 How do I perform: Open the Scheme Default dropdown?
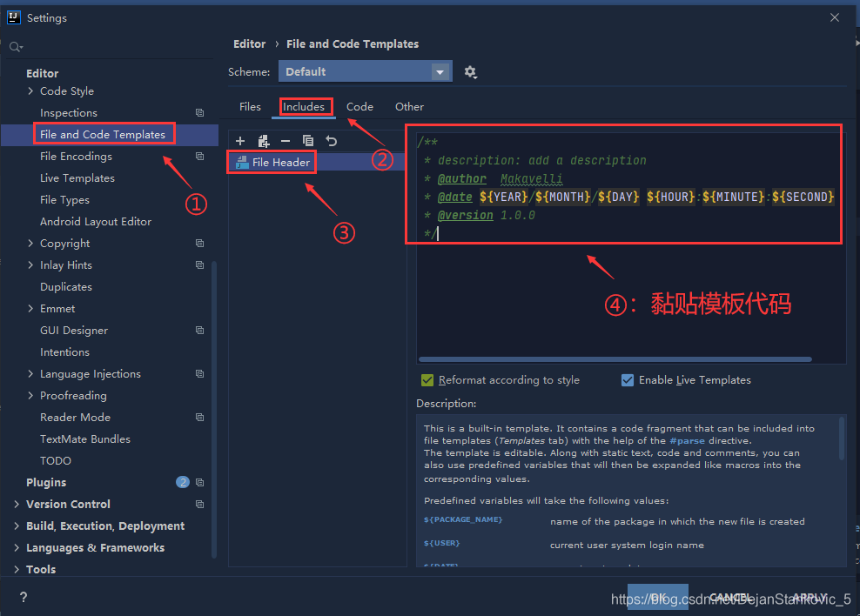366,72
